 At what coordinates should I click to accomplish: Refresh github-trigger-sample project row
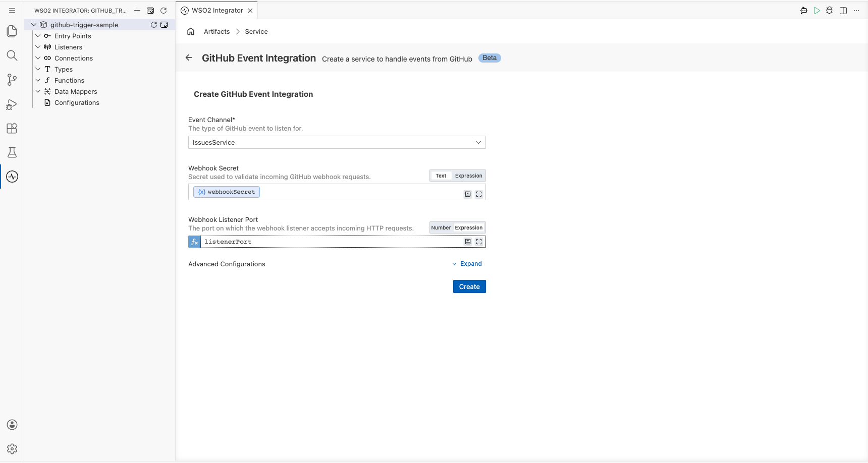(x=154, y=25)
